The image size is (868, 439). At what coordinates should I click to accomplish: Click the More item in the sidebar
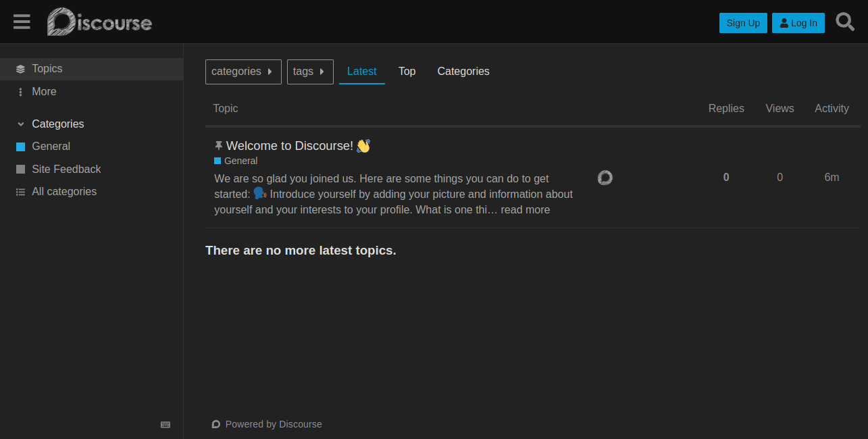(x=43, y=91)
